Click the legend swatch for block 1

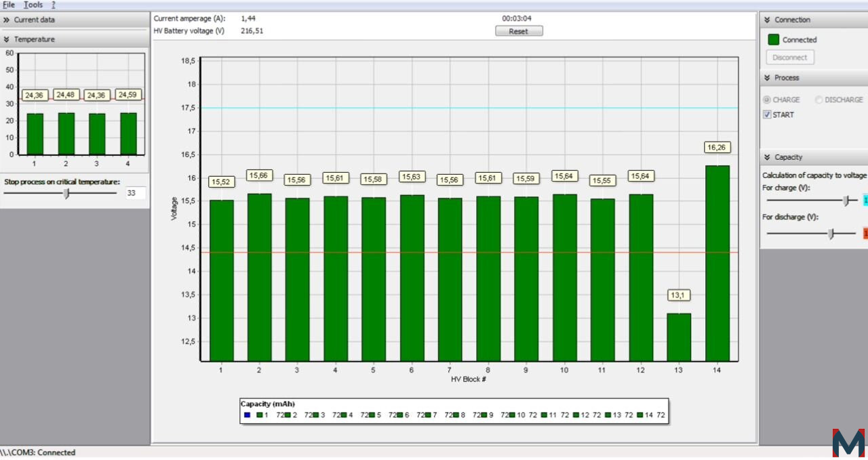click(x=260, y=415)
